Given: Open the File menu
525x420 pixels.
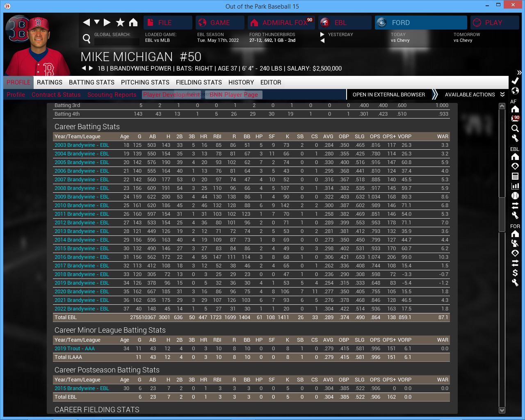Looking at the screenshot, I should click(168, 23).
